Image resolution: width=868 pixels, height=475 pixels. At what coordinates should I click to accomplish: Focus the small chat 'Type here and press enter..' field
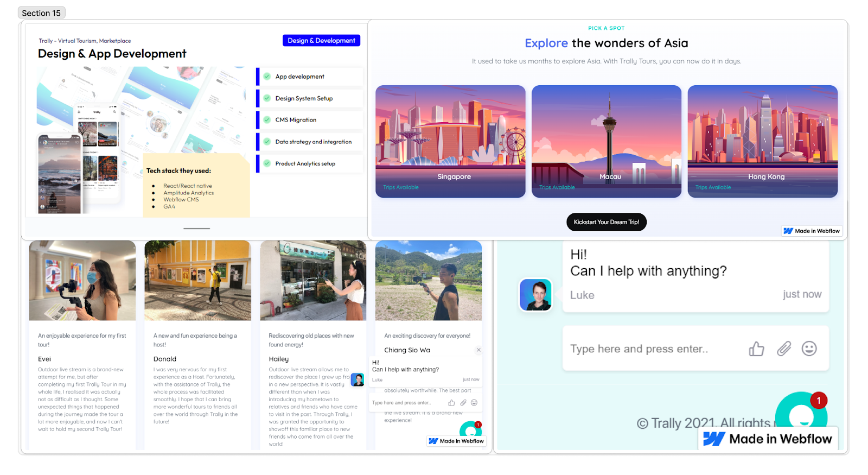click(x=425, y=403)
